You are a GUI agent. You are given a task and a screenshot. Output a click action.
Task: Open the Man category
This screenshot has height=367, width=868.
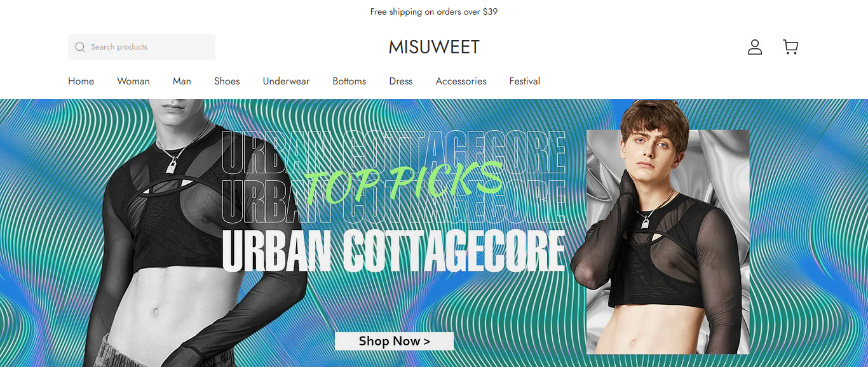(182, 81)
